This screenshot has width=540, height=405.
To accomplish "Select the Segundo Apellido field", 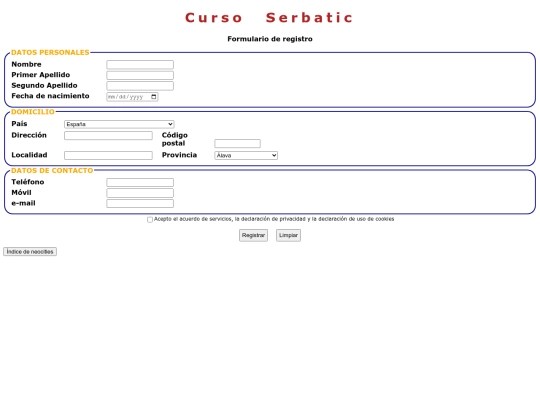I will click(140, 86).
